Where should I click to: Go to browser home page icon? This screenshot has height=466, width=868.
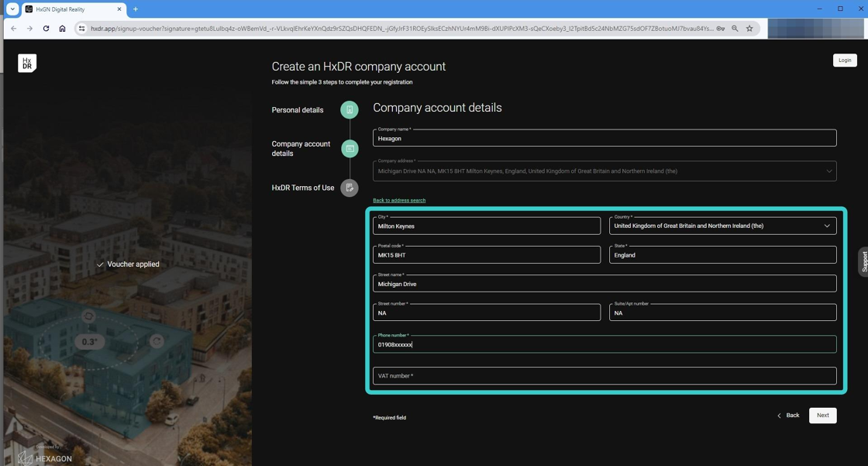point(62,29)
